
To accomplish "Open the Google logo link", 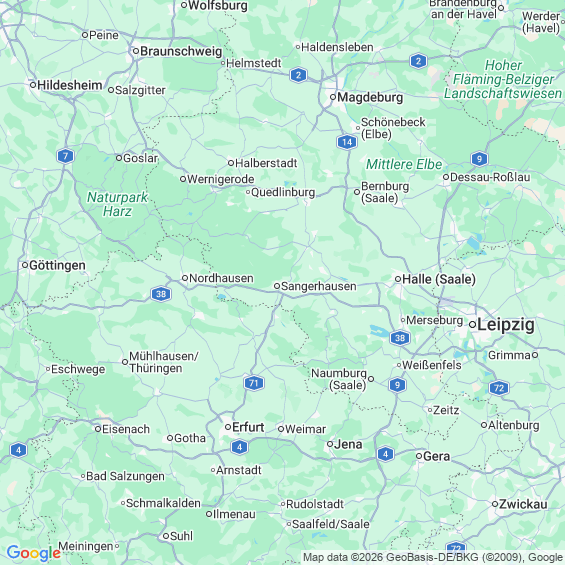I will 34,553.
